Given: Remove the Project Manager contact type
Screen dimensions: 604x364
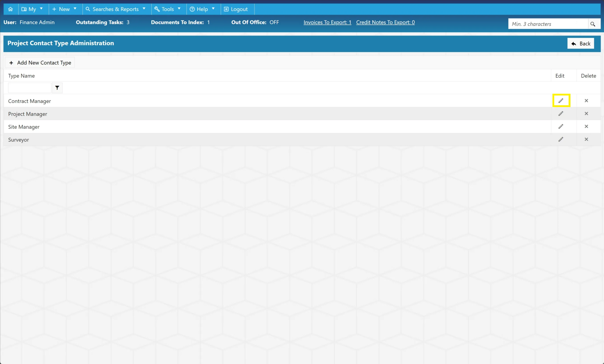Looking at the screenshot, I should point(586,114).
